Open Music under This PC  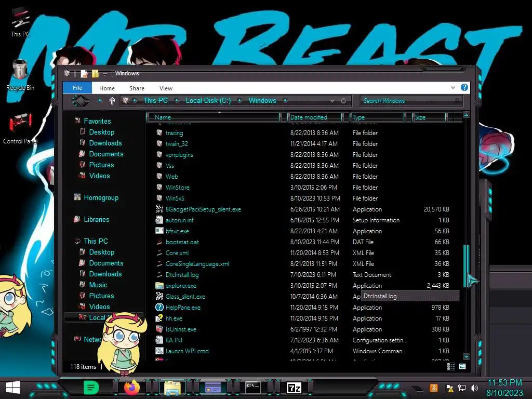pos(98,285)
